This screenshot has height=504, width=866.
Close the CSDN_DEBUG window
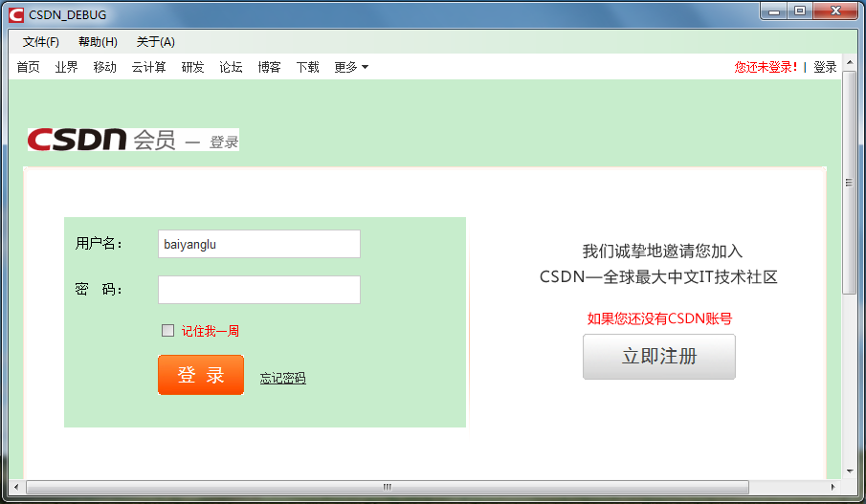(835, 11)
